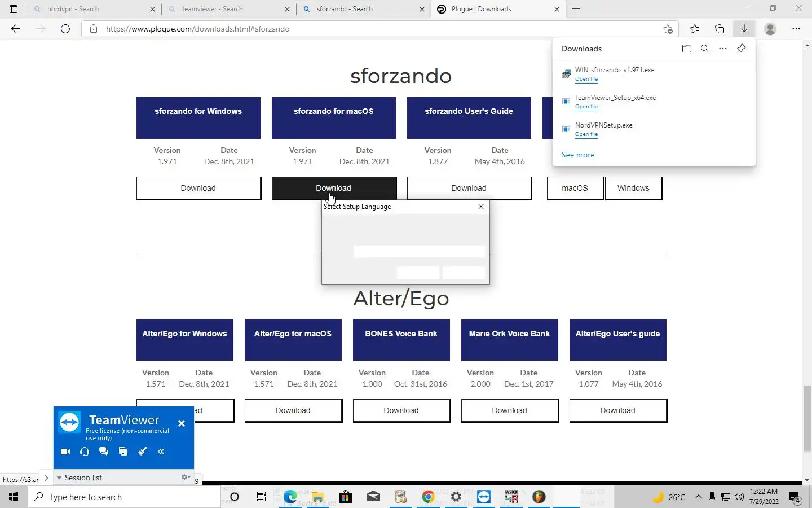Download sforzando for Windows

click(x=198, y=188)
